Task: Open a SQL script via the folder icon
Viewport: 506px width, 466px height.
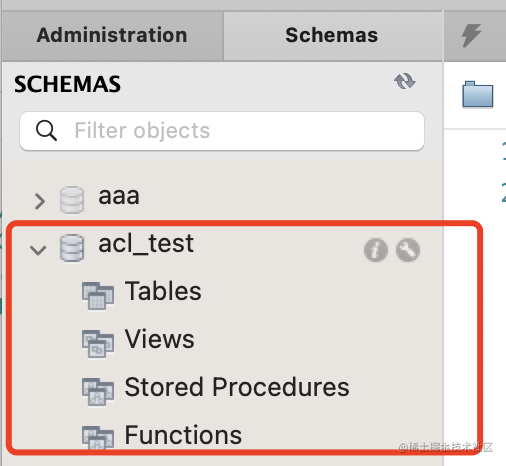Action: click(477, 94)
